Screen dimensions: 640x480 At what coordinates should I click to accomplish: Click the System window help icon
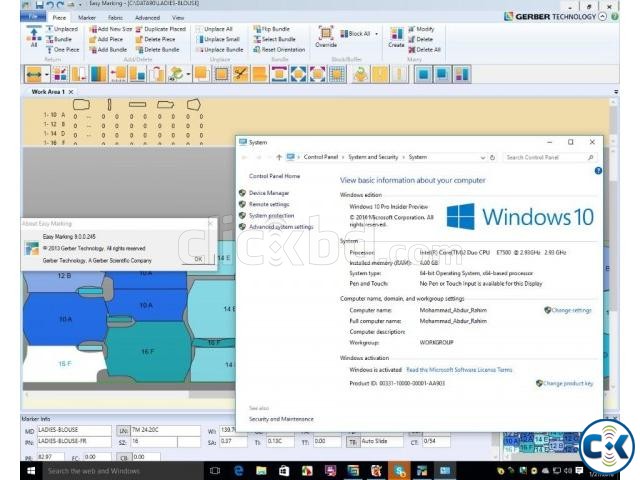click(598, 171)
